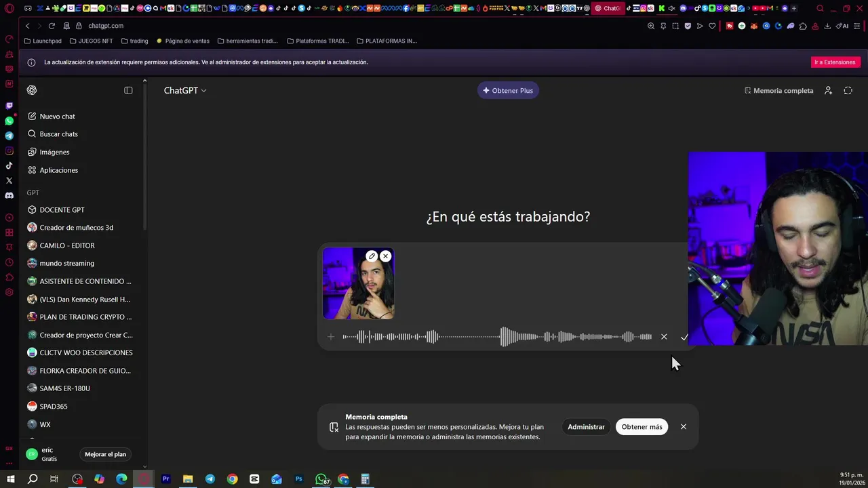The image size is (868, 488).
Task: Add page to favorites with the heart icon
Action: pyautogui.click(x=712, y=26)
